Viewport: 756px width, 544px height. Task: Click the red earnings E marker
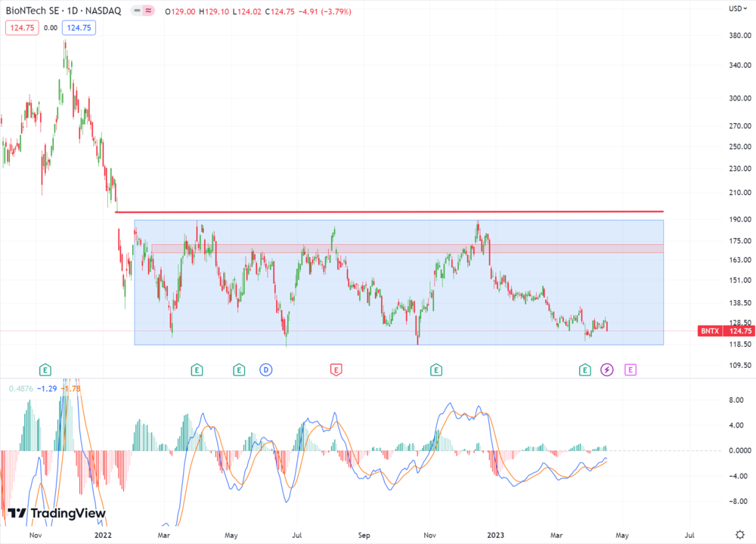click(336, 370)
